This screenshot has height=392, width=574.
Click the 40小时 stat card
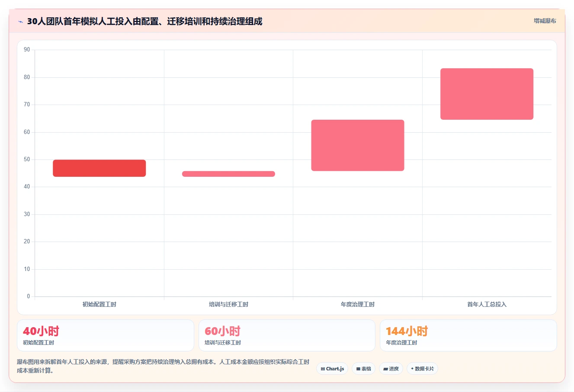(x=106, y=335)
